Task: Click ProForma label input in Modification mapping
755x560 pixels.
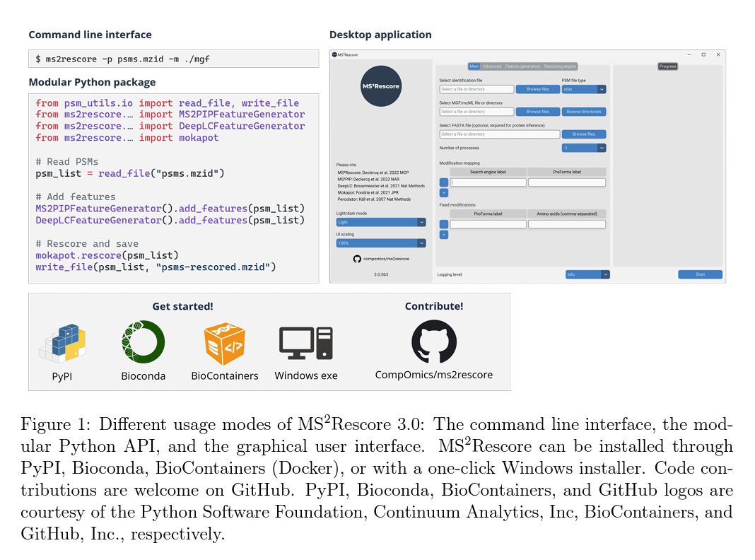Action: point(567,182)
